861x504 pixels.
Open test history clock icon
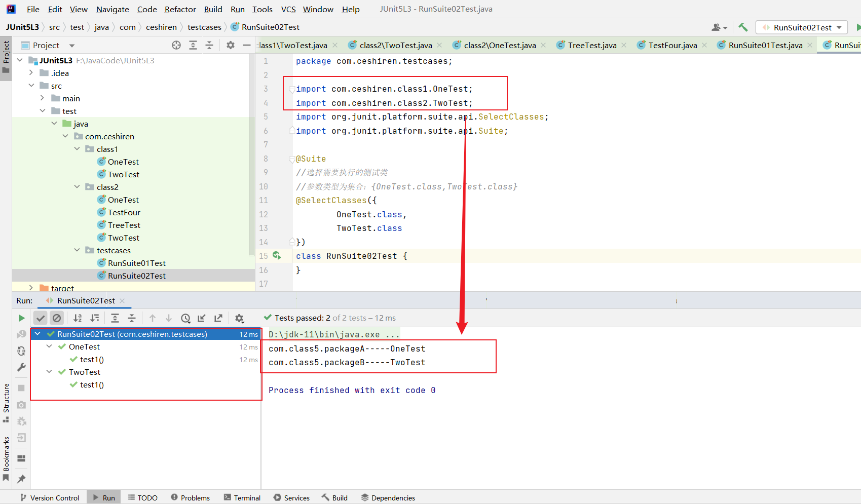(x=185, y=318)
